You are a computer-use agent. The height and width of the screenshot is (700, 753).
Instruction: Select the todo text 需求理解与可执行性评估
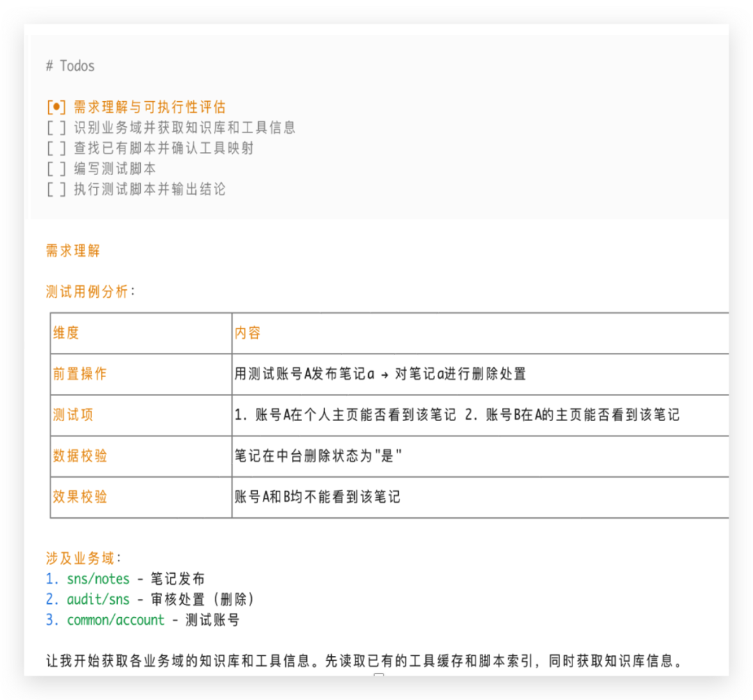point(149,107)
